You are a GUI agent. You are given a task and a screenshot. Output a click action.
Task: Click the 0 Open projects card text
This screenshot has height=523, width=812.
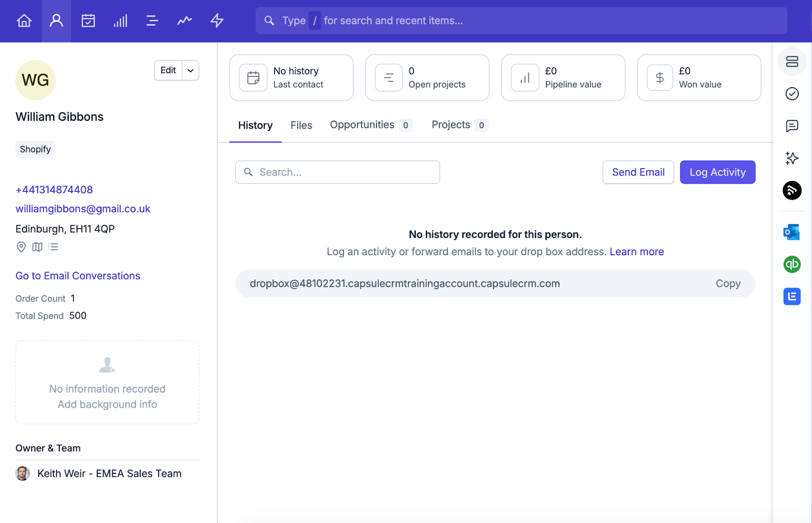pos(437,78)
